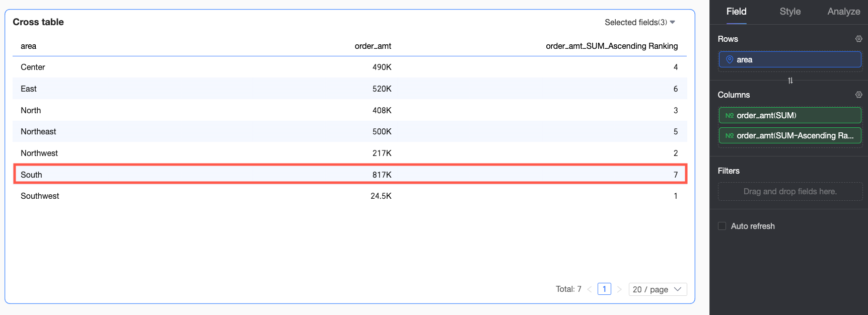
Task: Open the 20 / page size dropdown
Action: 658,289
